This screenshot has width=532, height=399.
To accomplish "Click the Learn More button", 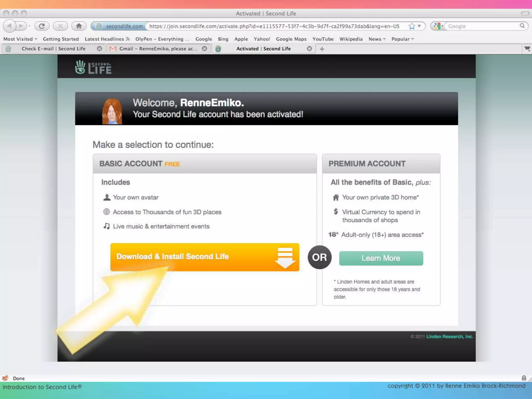I will tap(381, 258).
